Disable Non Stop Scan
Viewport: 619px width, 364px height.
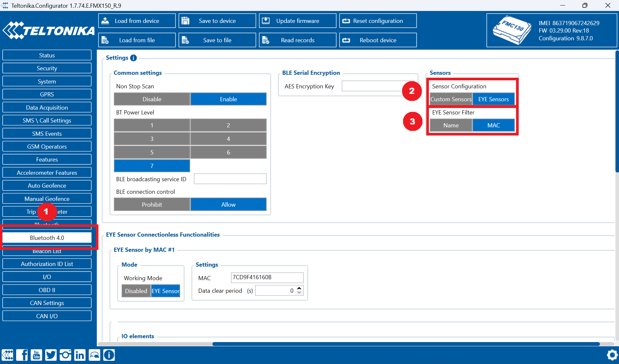[152, 99]
